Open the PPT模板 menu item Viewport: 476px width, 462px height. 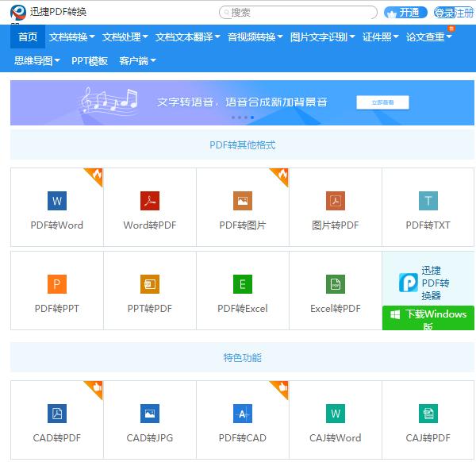click(x=90, y=61)
